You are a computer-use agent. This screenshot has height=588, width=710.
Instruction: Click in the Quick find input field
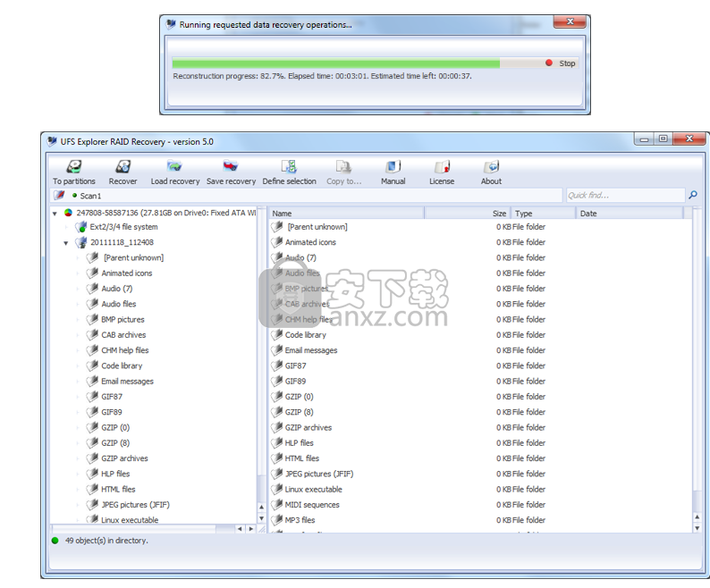point(625,195)
